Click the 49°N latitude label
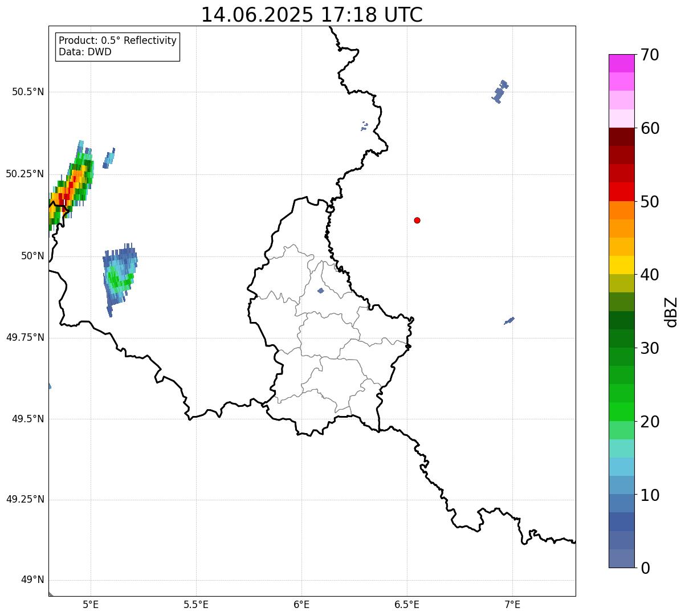Image resolution: width=685 pixels, height=616 pixels. (32, 580)
